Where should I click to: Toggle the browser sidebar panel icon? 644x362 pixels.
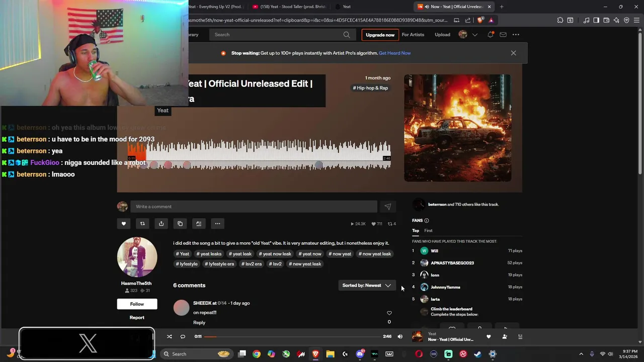[596, 20]
